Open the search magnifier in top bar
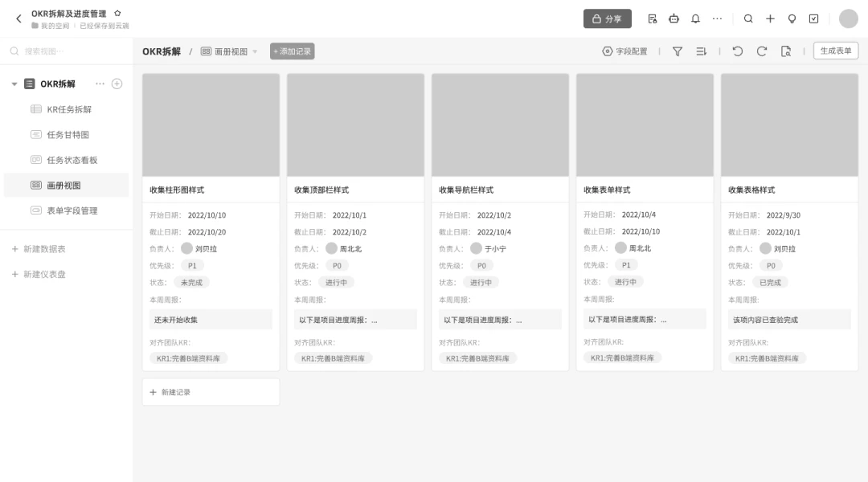 pos(748,18)
